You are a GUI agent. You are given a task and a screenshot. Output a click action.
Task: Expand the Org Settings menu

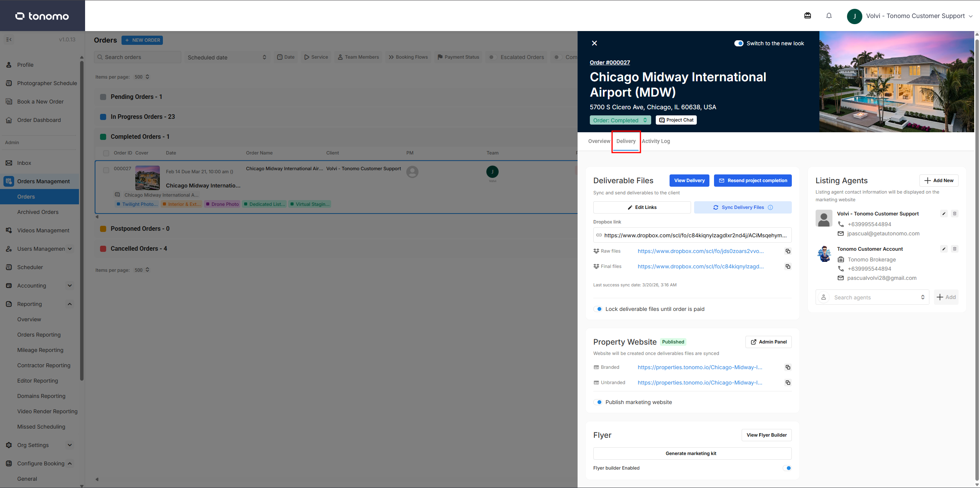(70, 445)
